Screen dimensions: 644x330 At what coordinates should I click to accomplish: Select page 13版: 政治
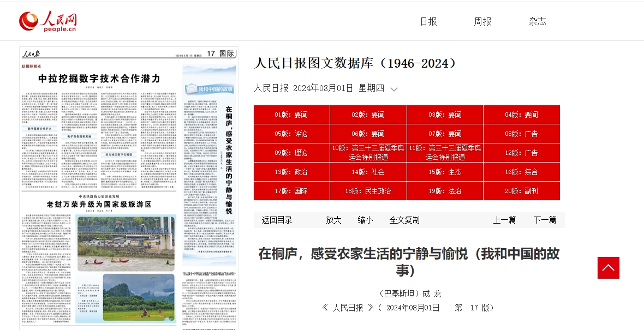point(291,172)
